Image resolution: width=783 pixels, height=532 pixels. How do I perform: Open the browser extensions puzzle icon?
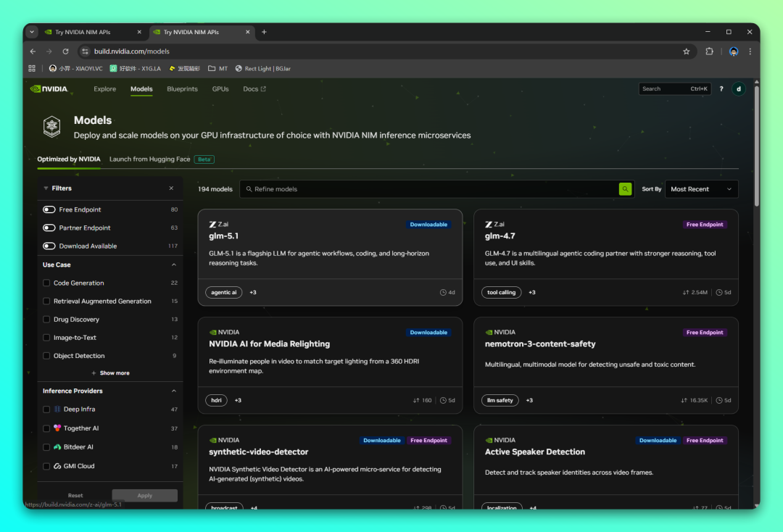click(x=709, y=51)
